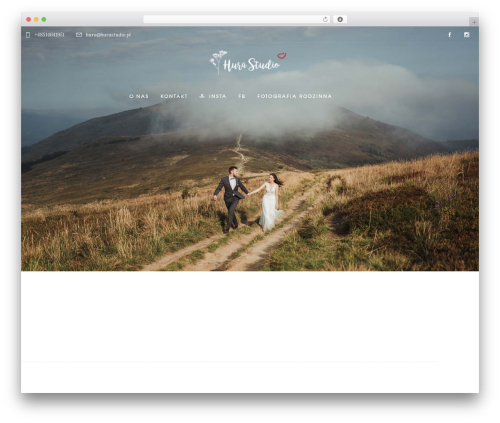The width and height of the screenshot is (500, 423).
Task: Click the Hura Studio logo
Action: [248, 62]
